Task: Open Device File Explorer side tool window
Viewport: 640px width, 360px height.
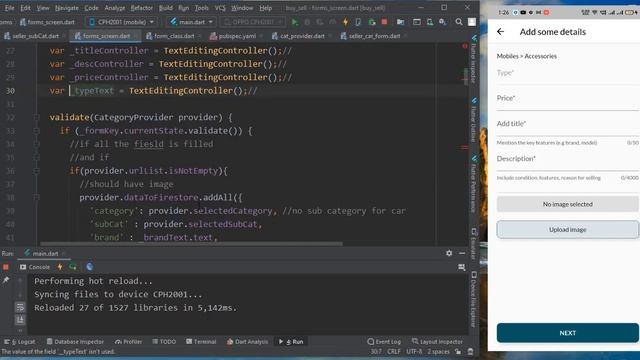Action: [x=473, y=300]
